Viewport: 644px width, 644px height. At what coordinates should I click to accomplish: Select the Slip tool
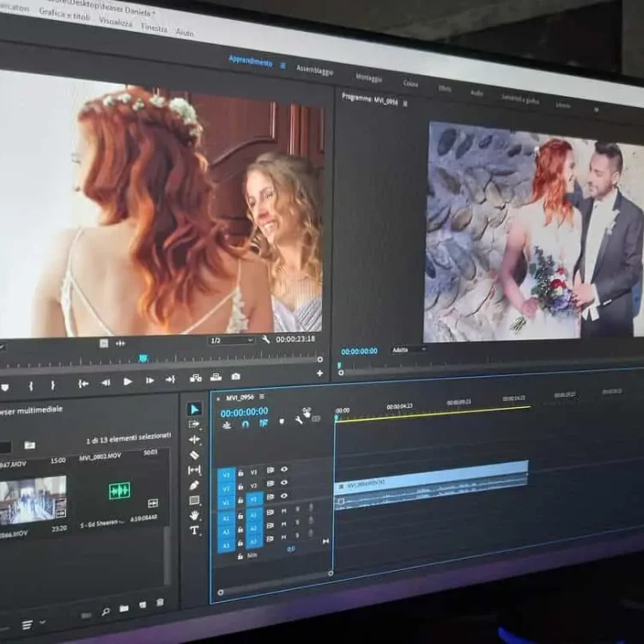(x=194, y=470)
